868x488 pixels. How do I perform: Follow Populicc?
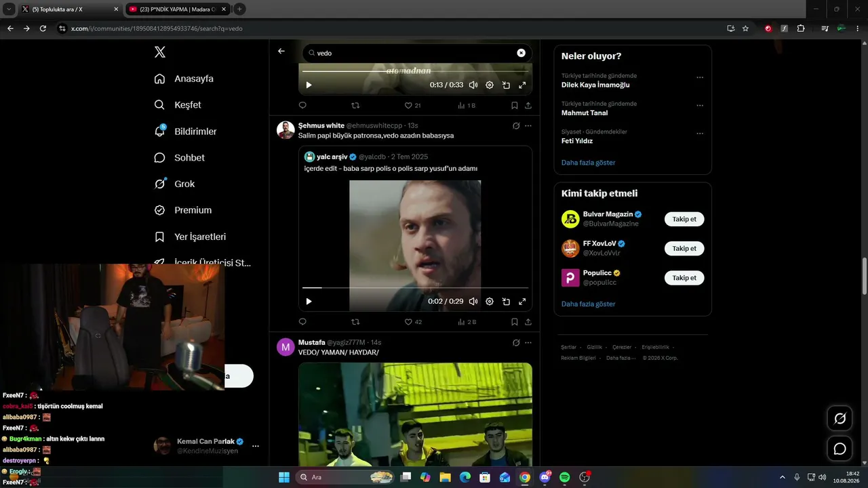pyautogui.click(x=684, y=278)
